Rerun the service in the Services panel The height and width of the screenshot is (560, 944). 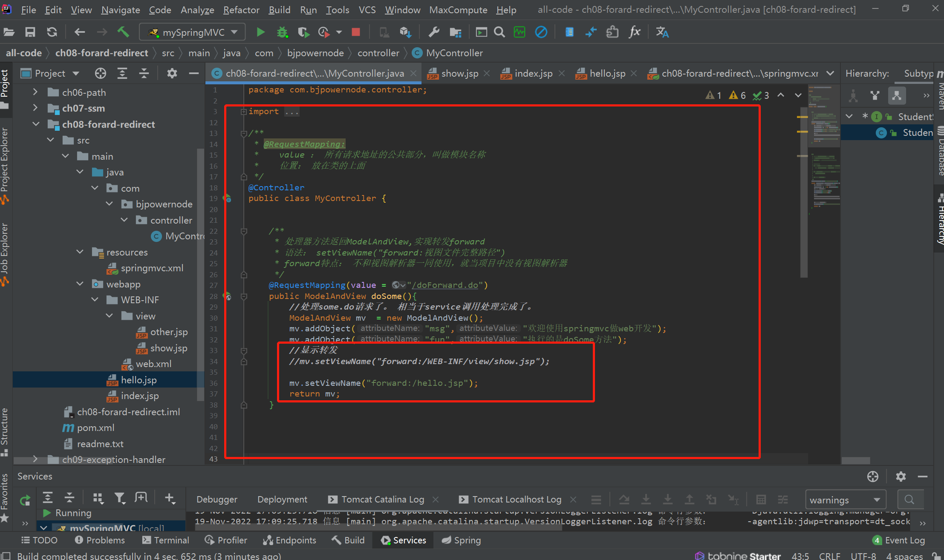click(x=25, y=500)
